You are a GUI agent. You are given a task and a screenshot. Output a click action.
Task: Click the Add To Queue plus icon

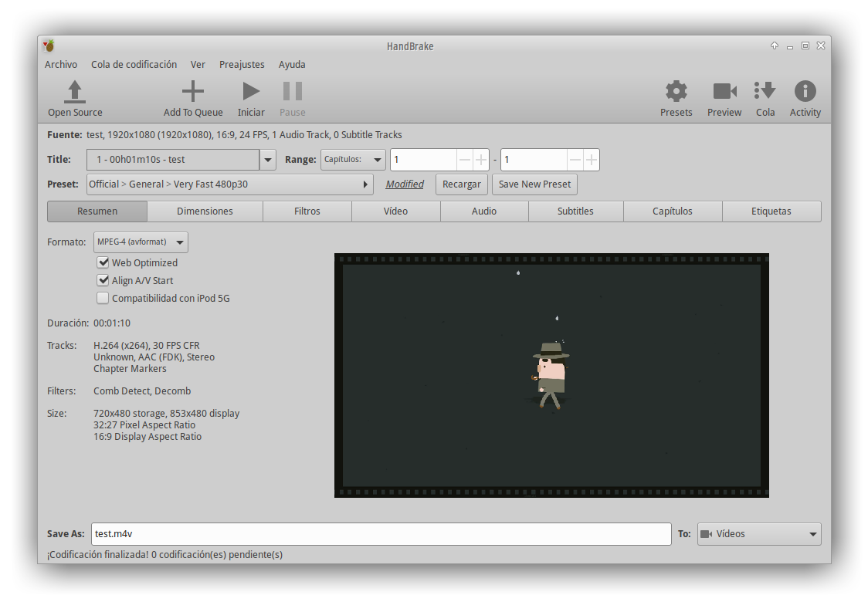pos(193,92)
